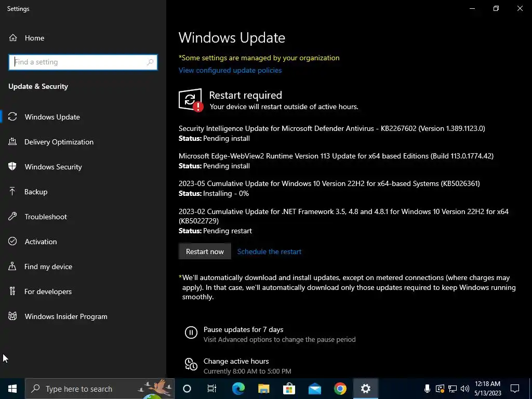Click the Update & Security section heading

[38, 86]
